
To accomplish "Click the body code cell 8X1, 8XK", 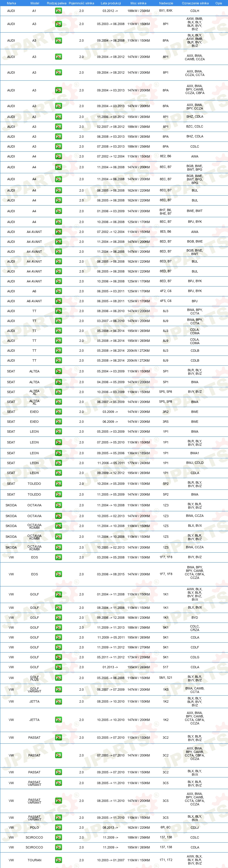I will (x=166, y=11).
